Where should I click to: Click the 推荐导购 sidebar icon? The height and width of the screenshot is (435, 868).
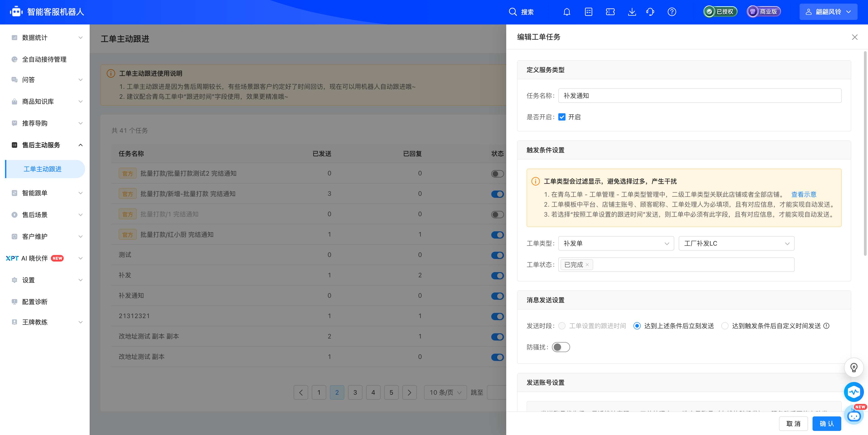click(x=14, y=123)
